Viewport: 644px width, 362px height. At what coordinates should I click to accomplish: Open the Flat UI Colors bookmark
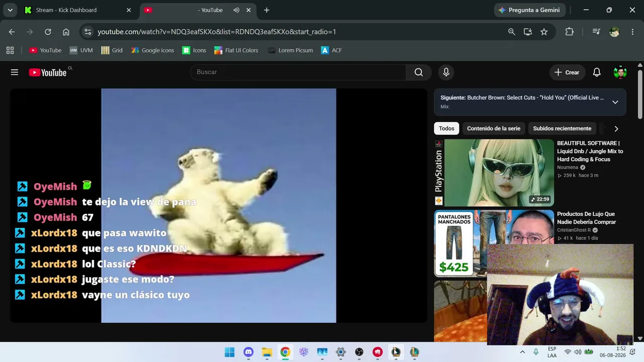click(236, 50)
